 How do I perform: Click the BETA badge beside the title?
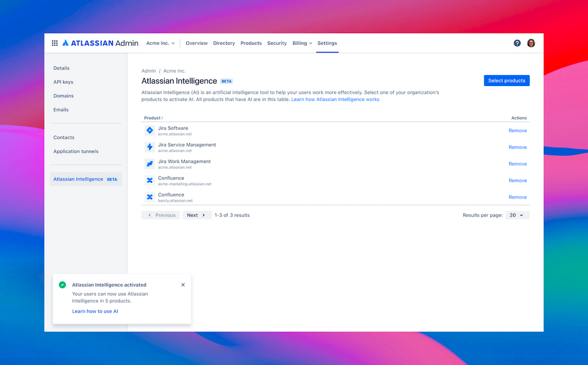[x=226, y=81]
